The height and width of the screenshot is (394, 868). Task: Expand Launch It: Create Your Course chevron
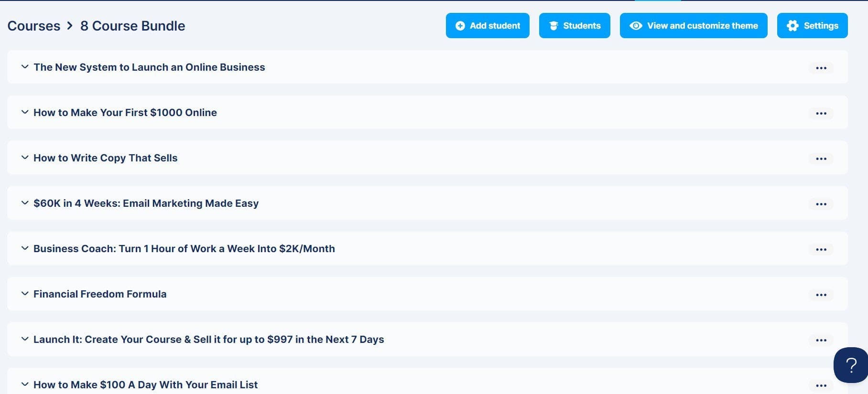[25, 339]
